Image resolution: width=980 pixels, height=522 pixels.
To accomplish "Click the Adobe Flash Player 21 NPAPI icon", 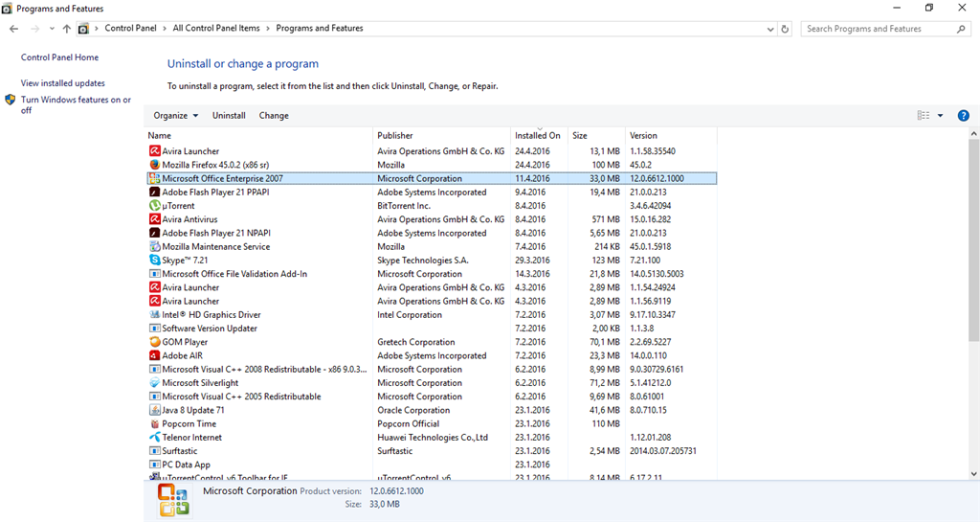I will (x=154, y=233).
